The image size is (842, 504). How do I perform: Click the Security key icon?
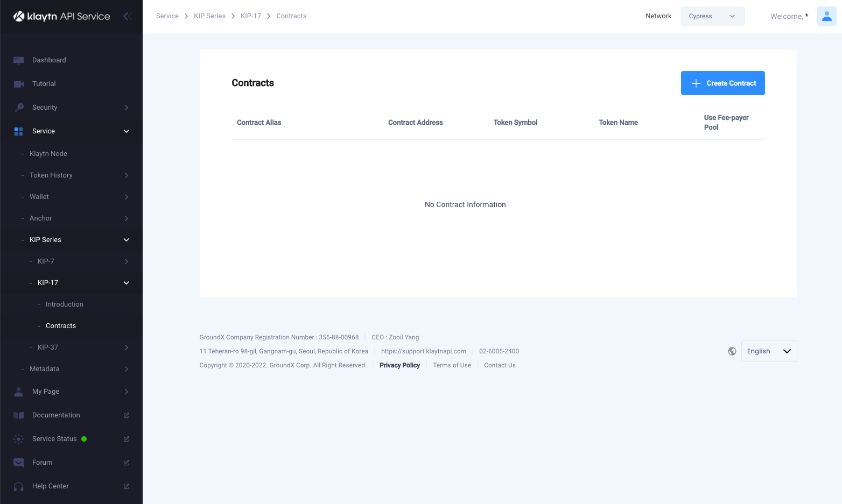tap(19, 108)
